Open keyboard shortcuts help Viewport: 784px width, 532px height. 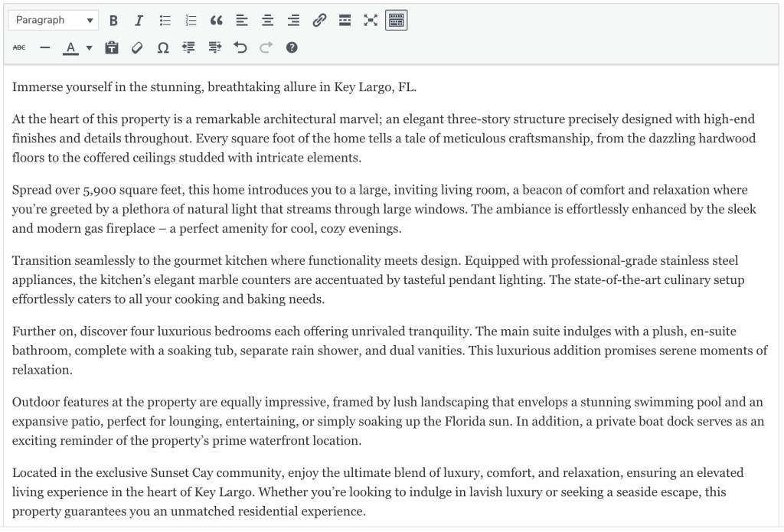point(292,47)
